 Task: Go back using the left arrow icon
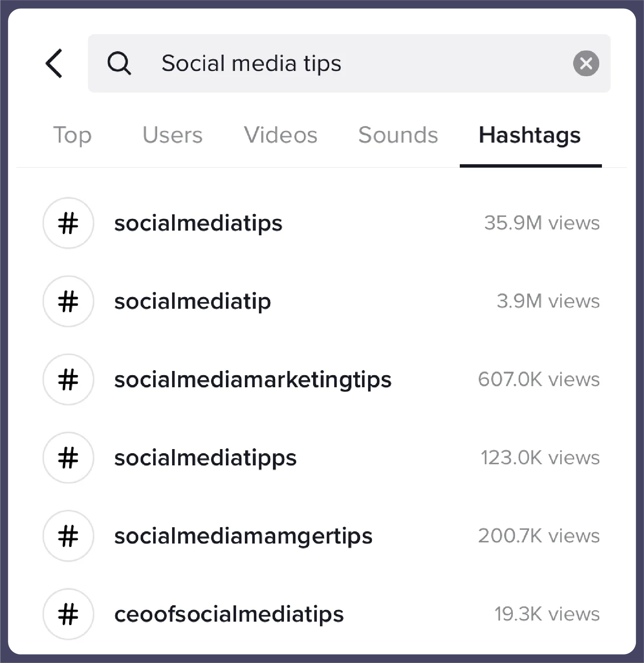coord(54,63)
